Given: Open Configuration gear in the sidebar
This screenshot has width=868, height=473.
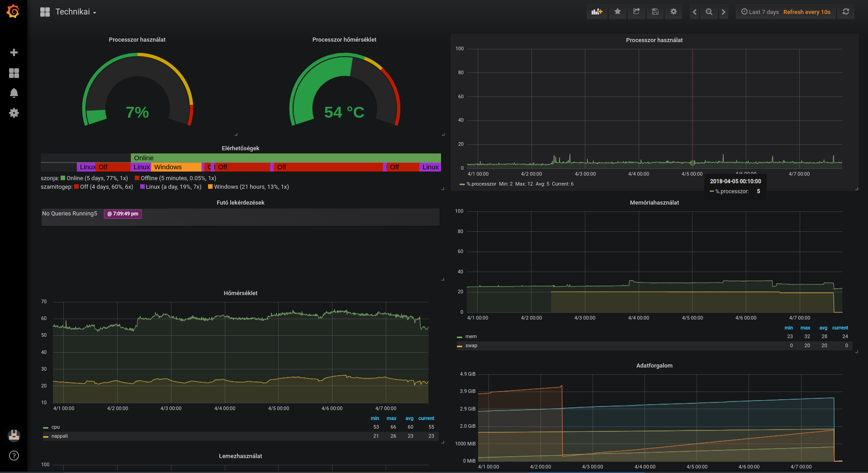Looking at the screenshot, I should coord(14,113).
